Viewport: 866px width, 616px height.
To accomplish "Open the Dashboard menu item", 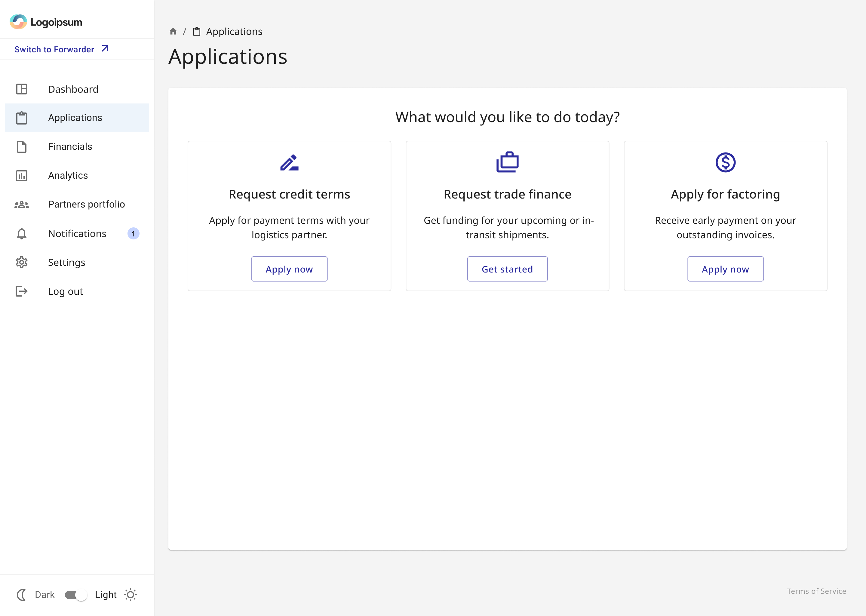I will [77, 89].
